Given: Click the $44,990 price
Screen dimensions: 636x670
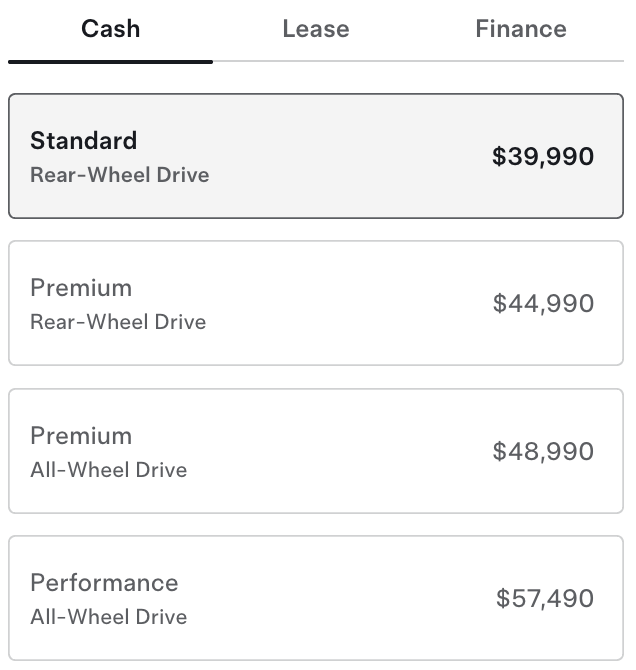Looking at the screenshot, I should 543,304.
